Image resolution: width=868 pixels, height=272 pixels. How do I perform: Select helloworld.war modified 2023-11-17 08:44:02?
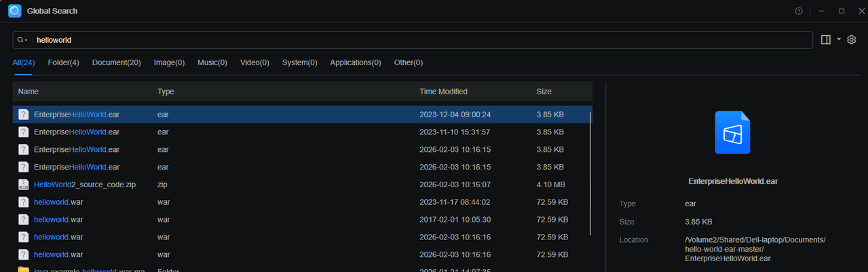tap(302, 202)
